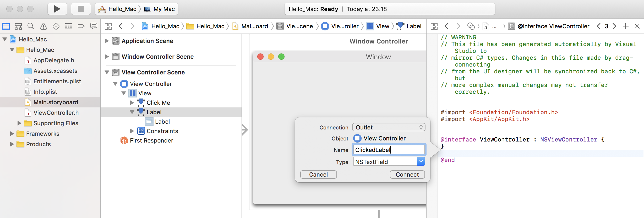Viewport: 644px width, 218px height.
Task: Expand the Application Scene
Action: pyautogui.click(x=107, y=41)
